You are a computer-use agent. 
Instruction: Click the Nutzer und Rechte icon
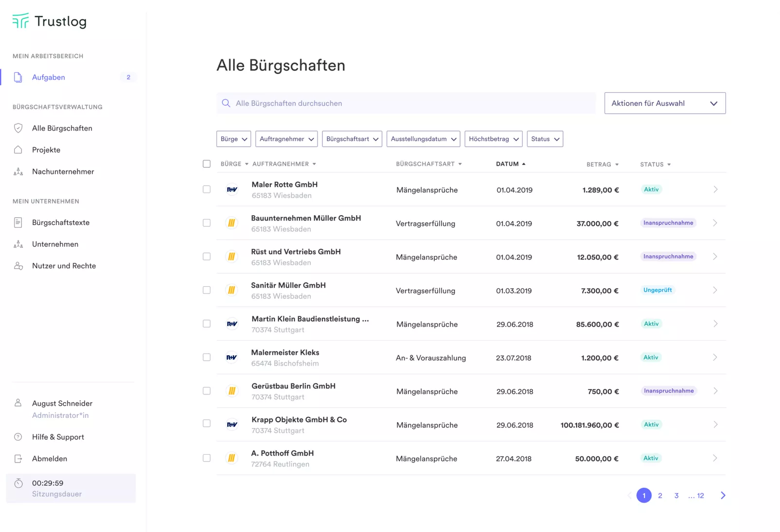pyautogui.click(x=18, y=266)
